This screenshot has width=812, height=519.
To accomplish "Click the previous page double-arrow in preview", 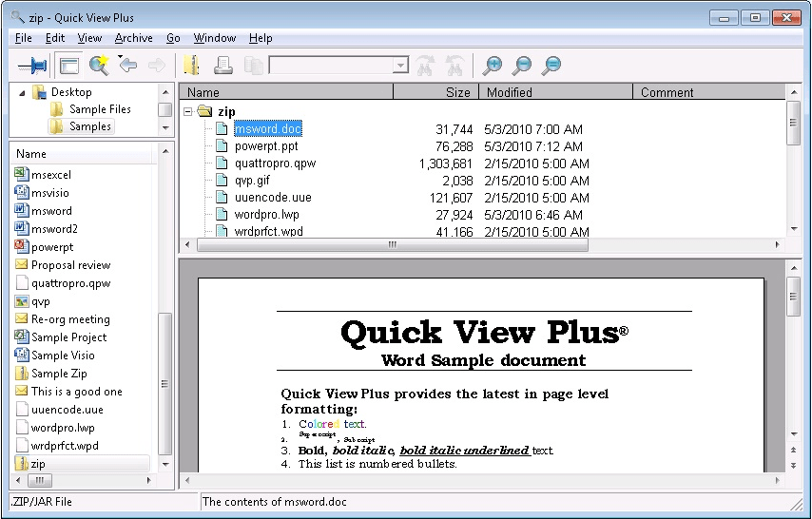I will [x=793, y=450].
